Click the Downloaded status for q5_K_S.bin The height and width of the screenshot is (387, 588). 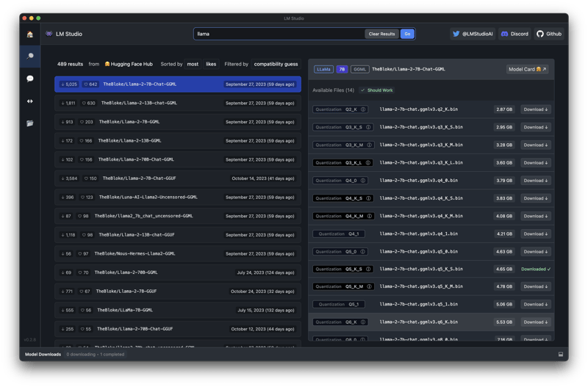pyautogui.click(x=536, y=269)
